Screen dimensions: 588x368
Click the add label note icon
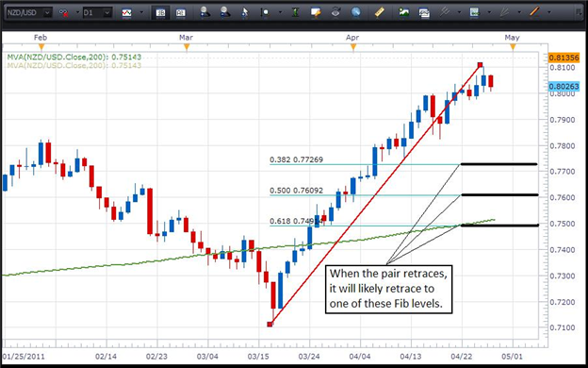click(316, 13)
